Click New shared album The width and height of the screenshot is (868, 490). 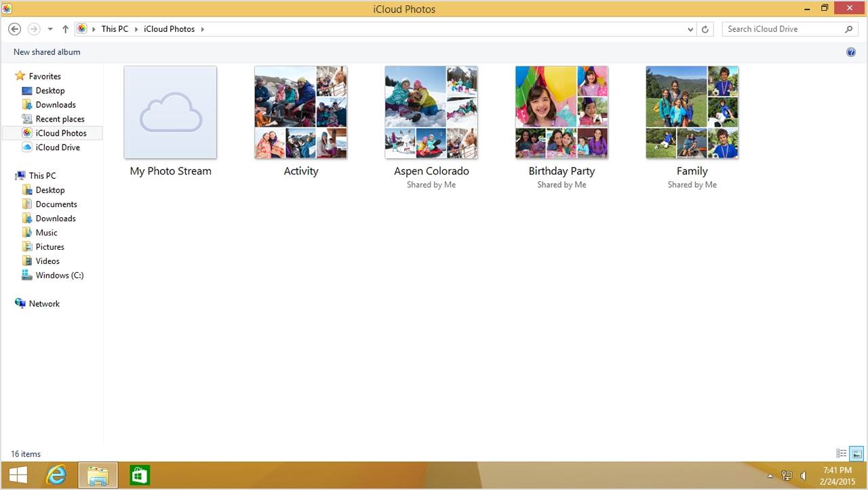click(x=47, y=52)
